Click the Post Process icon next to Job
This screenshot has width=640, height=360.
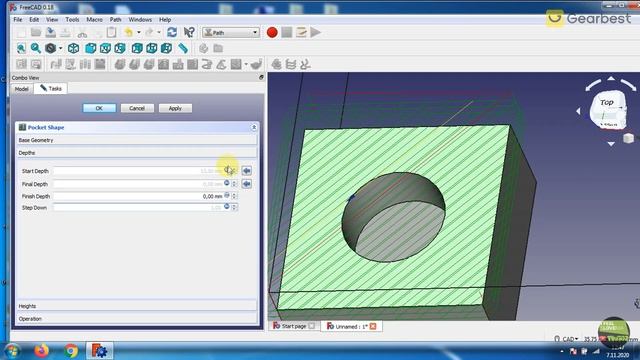(x=36, y=64)
